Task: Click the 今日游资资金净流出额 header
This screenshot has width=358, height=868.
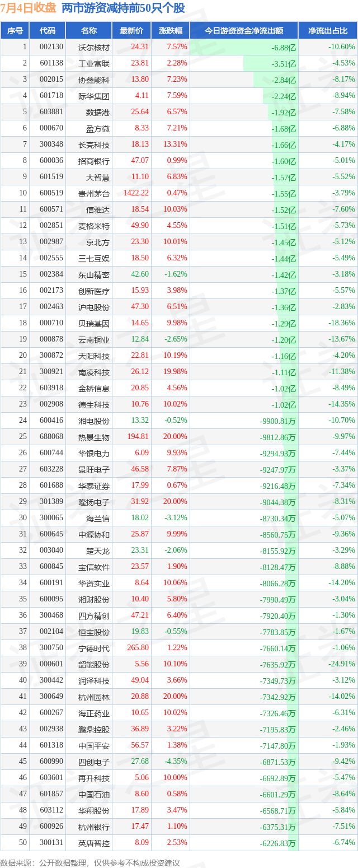Action: point(244,31)
